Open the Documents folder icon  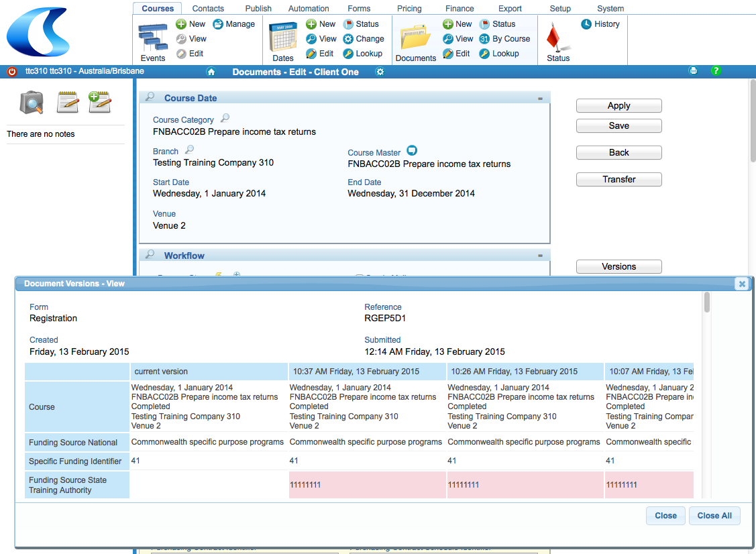click(415, 37)
